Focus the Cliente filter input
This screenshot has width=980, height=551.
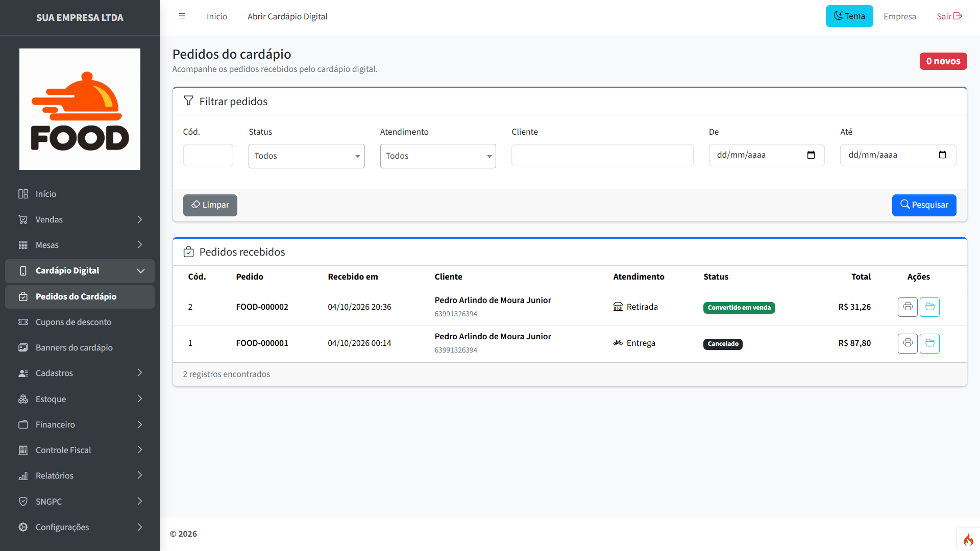[602, 155]
